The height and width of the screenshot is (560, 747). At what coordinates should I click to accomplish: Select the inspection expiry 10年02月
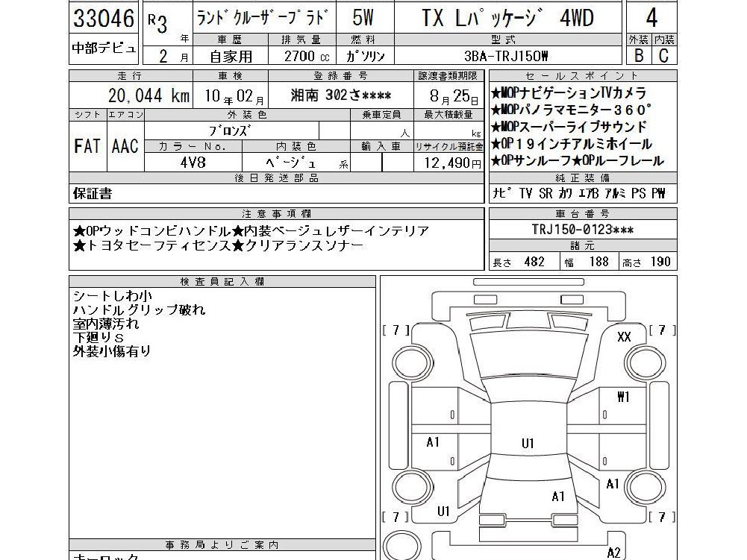click(x=234, y=96)
